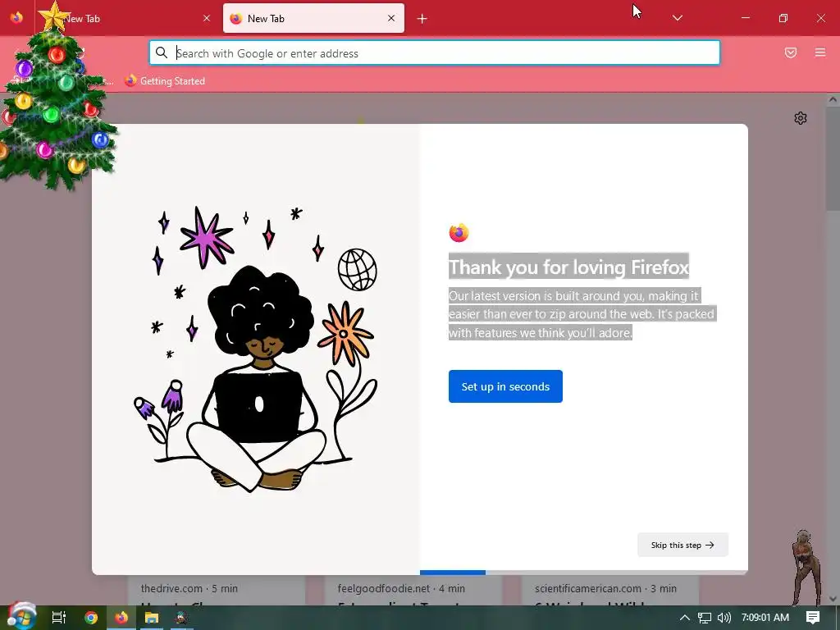Select the active New Tab tab
This screenshot has width=840, height=630.
[x=313, y=18]
